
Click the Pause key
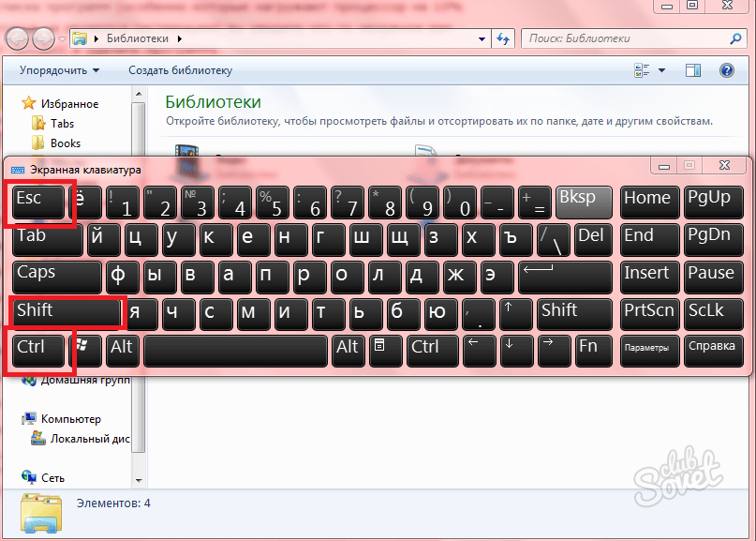[x=714, y=278]
